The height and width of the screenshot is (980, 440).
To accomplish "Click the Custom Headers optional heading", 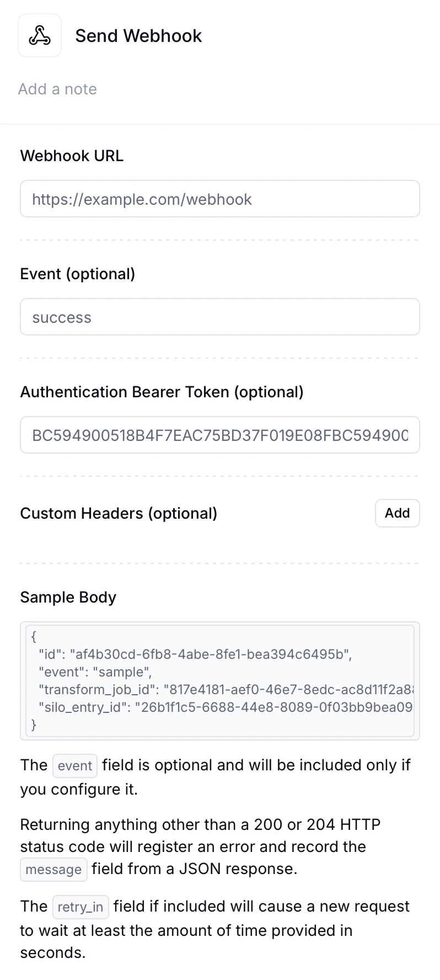I will tap(118, 513).
